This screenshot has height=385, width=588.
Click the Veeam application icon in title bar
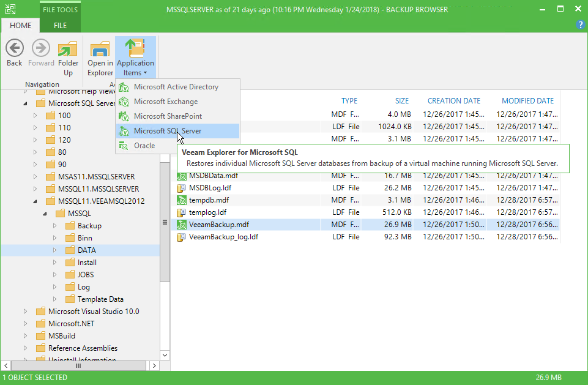10,9
